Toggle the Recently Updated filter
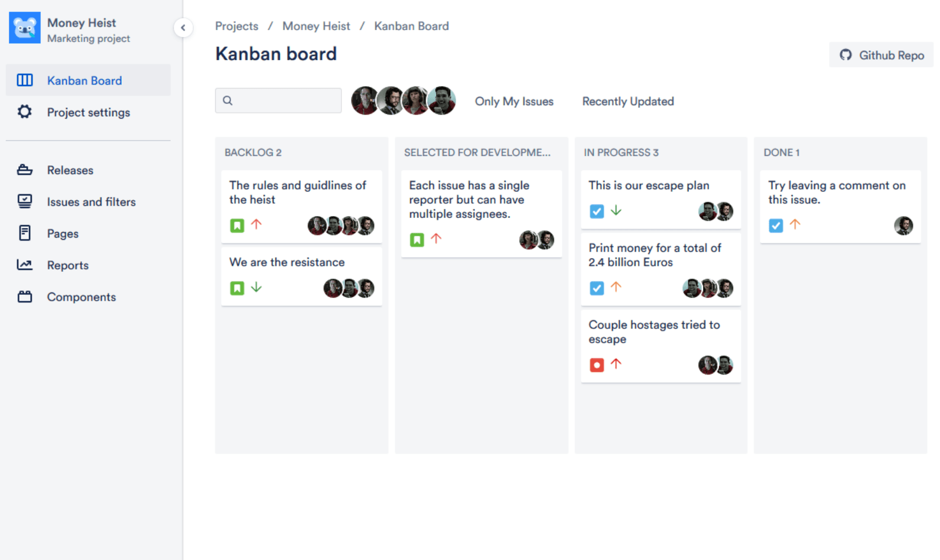940x560 pixels. [627, 101]
